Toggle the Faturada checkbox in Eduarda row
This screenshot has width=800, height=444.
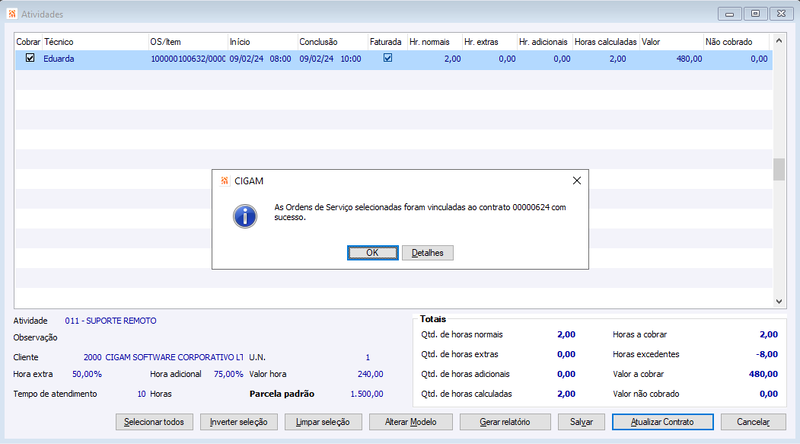coord(388,58)
